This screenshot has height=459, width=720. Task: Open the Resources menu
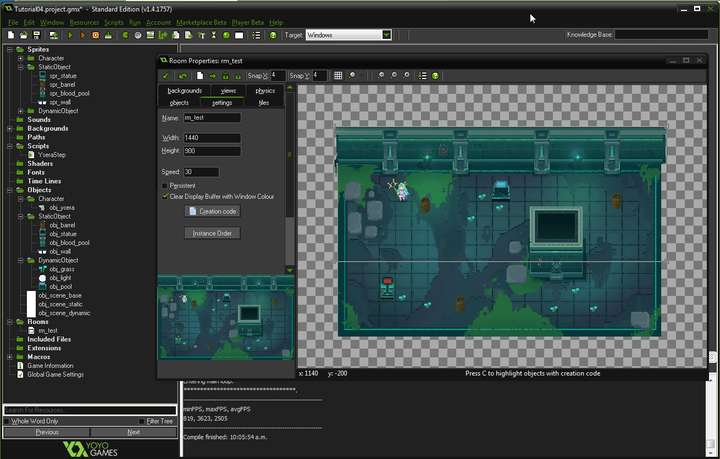point(84,22)
